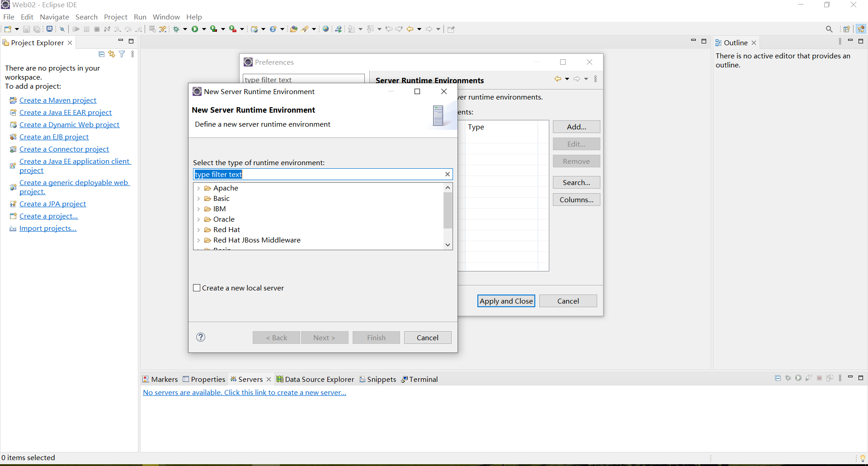Click the Coverage run toolbar icon
Image resolution: width=868 pixels, height=466 pixels.
214,29
